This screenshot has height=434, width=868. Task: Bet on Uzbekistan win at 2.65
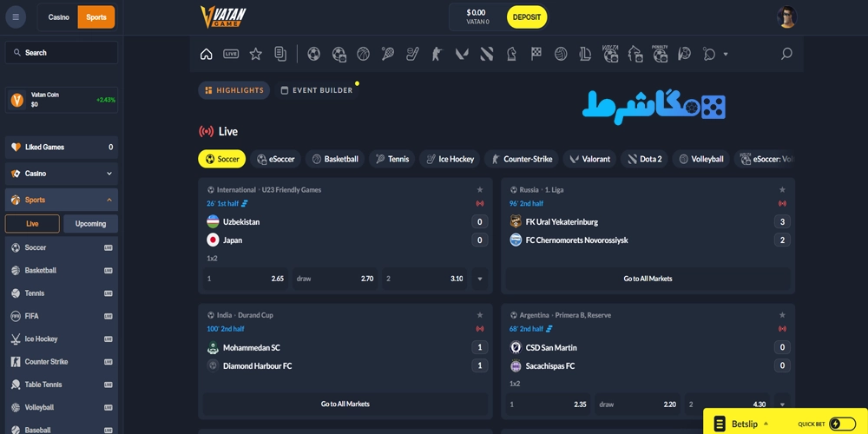(246, 279)
